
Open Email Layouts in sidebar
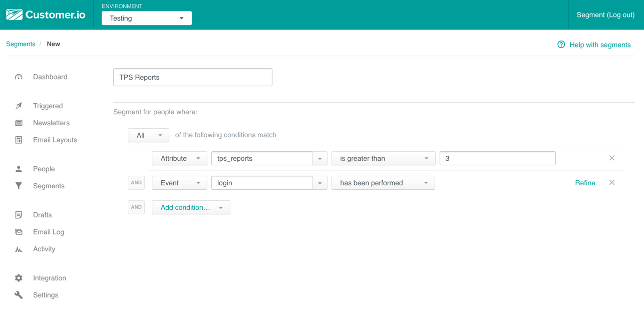coord(55,140)
